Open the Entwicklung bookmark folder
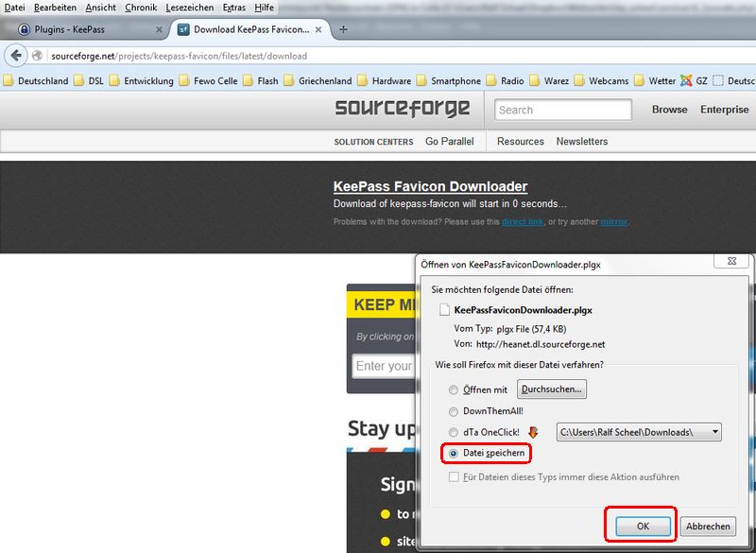This screenshot has height=553, width=756. point(141,80)
